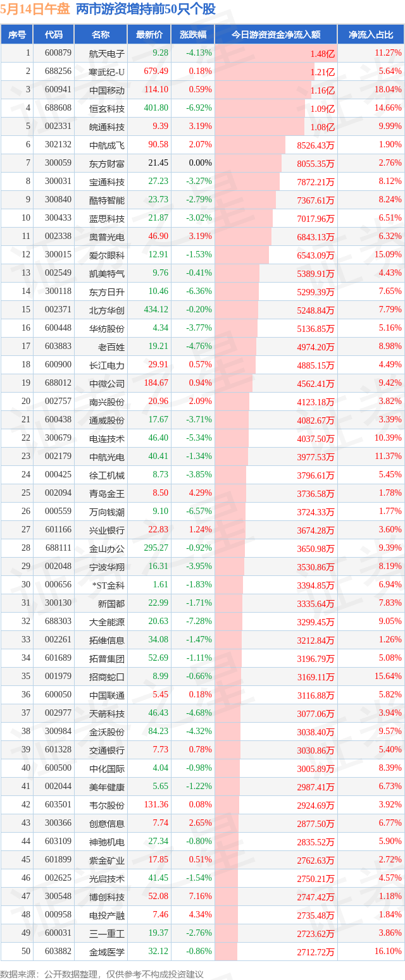This screenshot has height=980, width=405.
Task: Select stock name 长江电力
Action: click(x=107, y=365)
